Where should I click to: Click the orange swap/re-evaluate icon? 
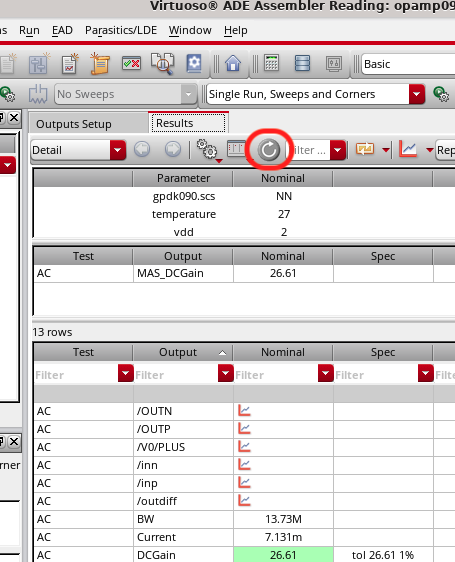(x=365, y=149)
